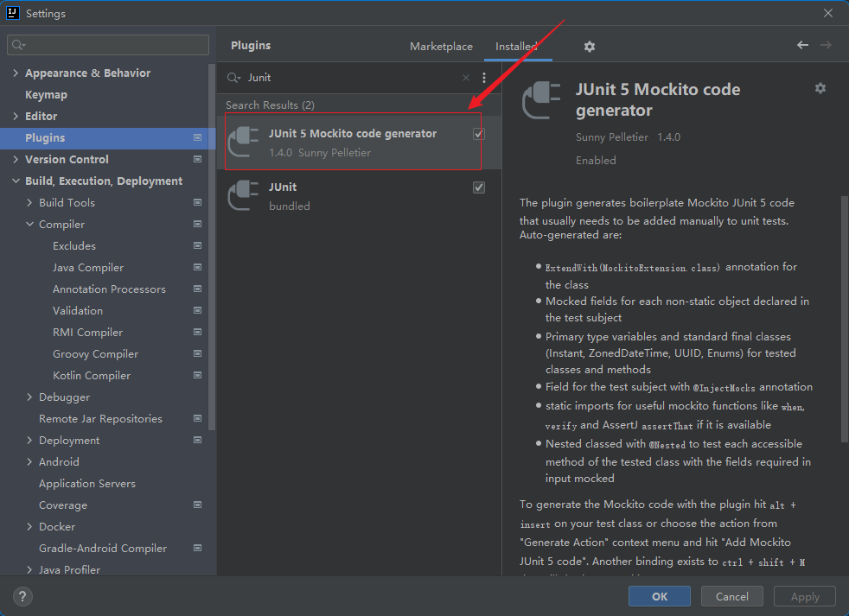Click the JUnit 5 Mockito plugin list icon
Viewport: 849px width, 616px height.
(x=244, y=142)
